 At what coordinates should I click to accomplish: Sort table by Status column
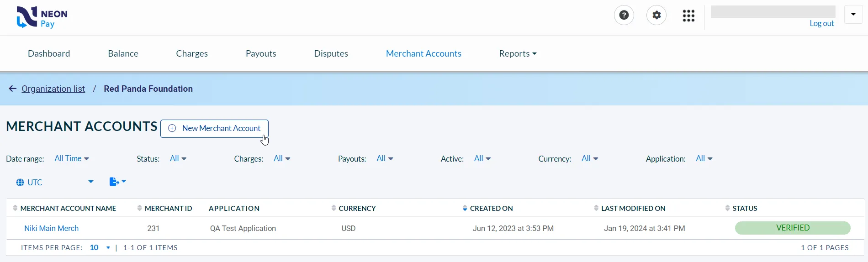point(745,209)
